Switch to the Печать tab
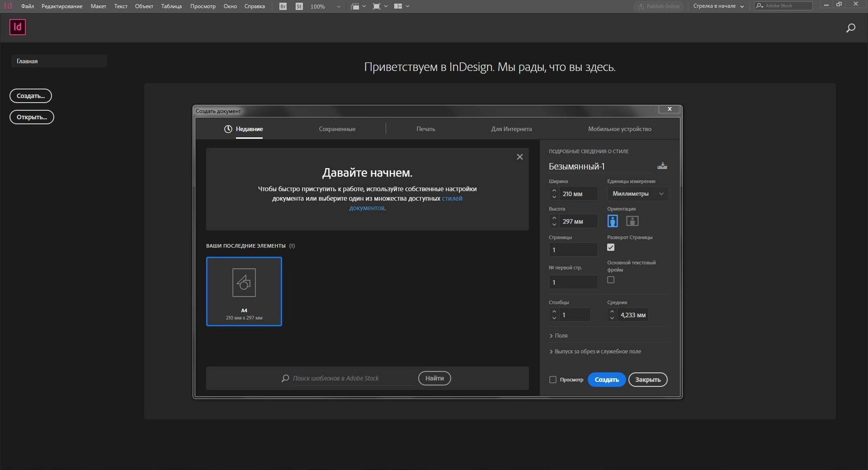868x470 pixels. [x=426, y=129]
